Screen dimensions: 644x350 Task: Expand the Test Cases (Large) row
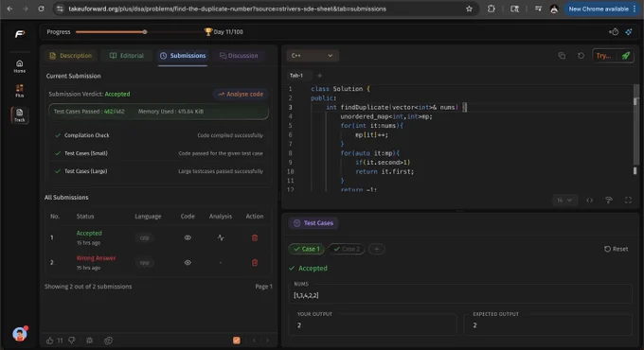158,171
